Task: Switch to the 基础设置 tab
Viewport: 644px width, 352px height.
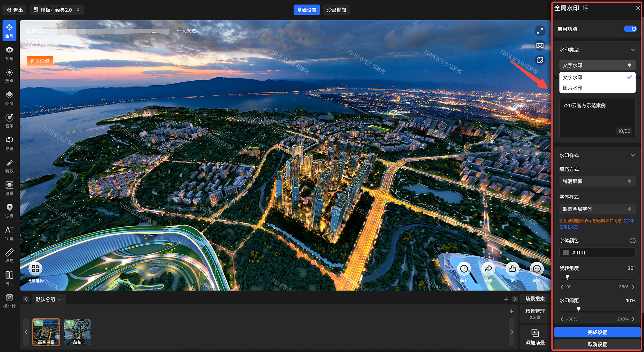Action: pos(307,10)
